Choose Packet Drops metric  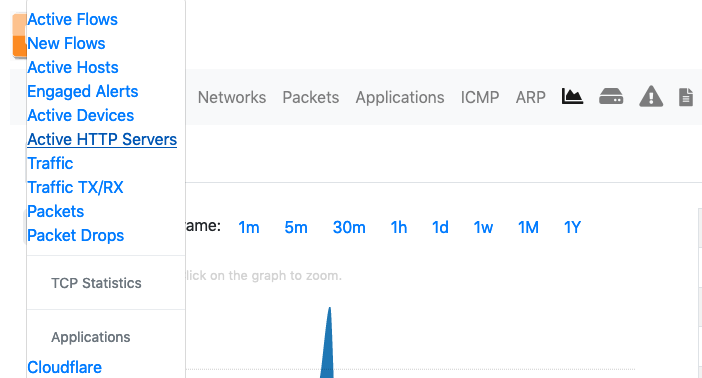76,235
